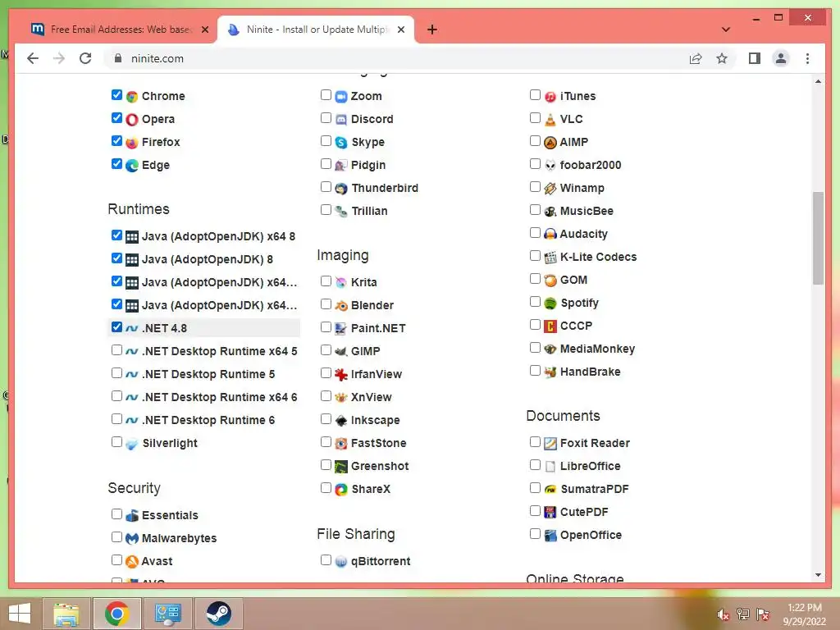Screen dimensions: 840x630
Task: Click the MusicBee label
Action: (587, 211)
